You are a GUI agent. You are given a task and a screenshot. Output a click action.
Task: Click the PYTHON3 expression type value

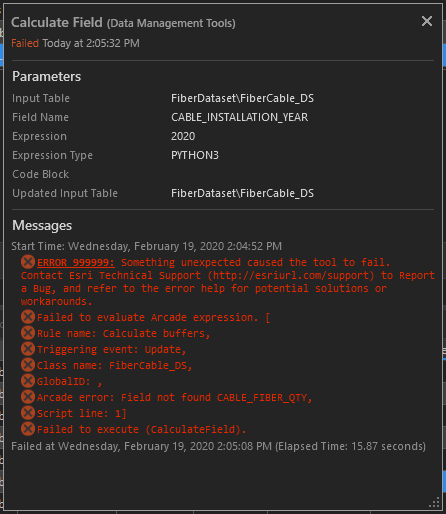tap(195, 155)
